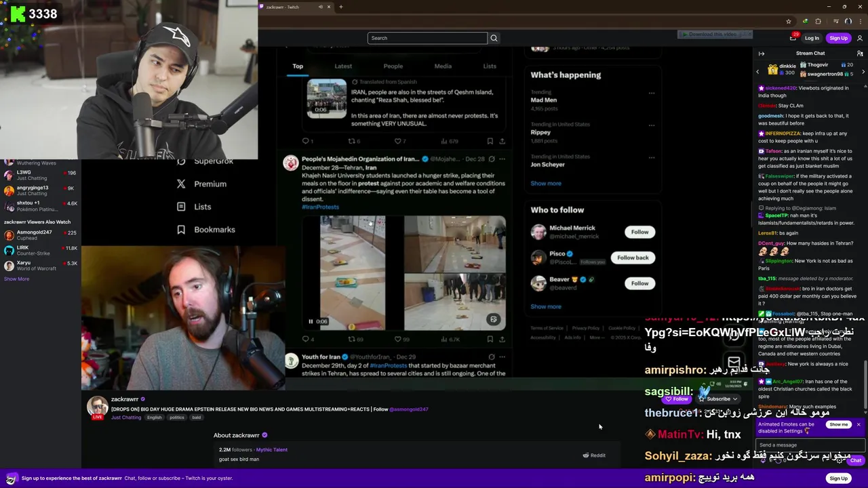868x488 pixels.
Task: Collapse the Stream Chat panel arrow
Action: (x=762, y=54)
